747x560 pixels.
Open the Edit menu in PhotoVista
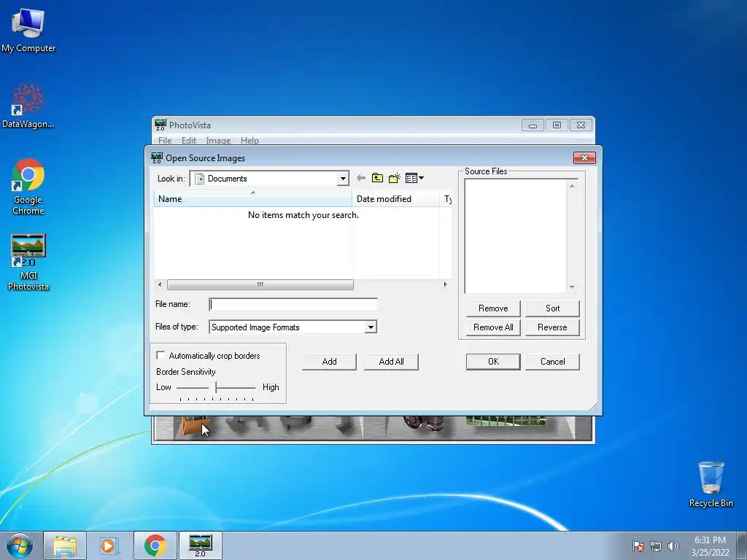point(189,141)
